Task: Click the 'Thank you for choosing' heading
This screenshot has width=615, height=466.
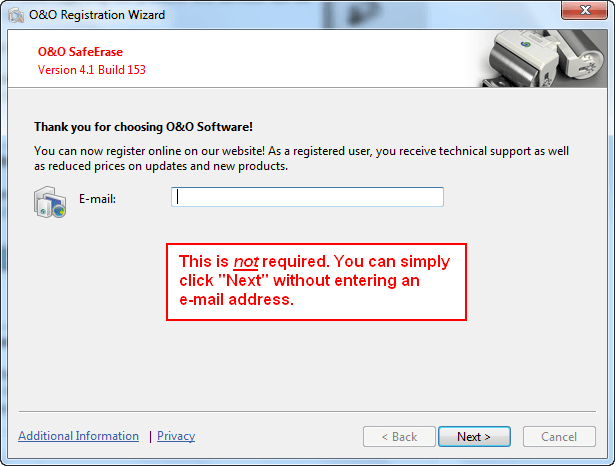Action: 143,127
